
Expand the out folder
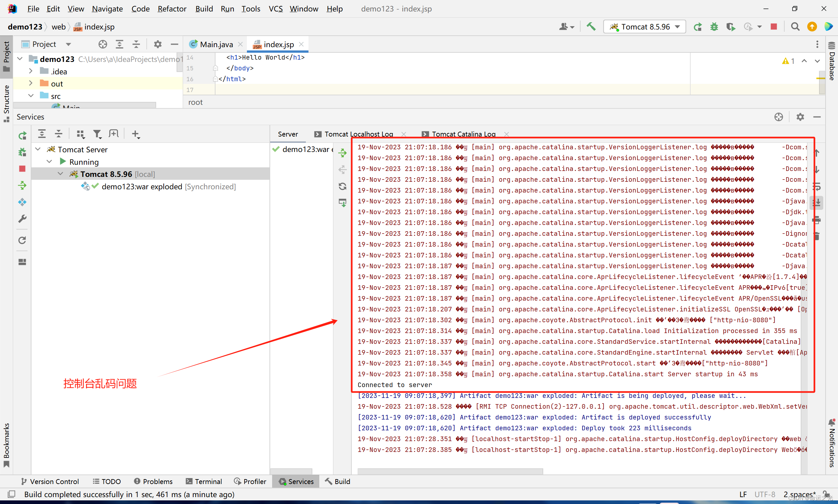point(30,83)
